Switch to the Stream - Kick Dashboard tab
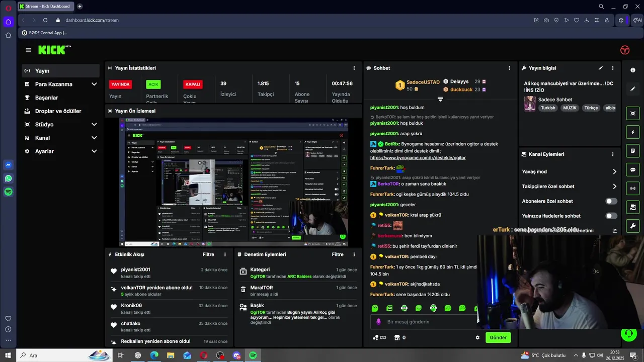 click(46, 7)
